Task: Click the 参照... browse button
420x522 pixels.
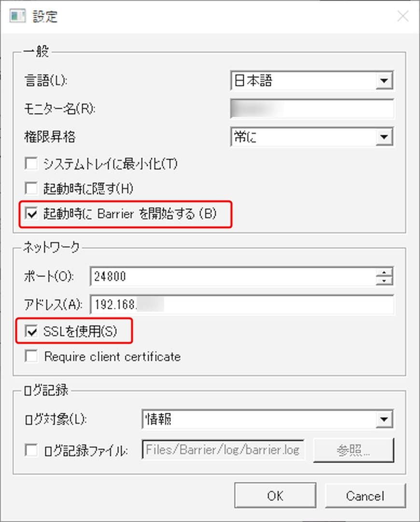Action: point(353,450)
